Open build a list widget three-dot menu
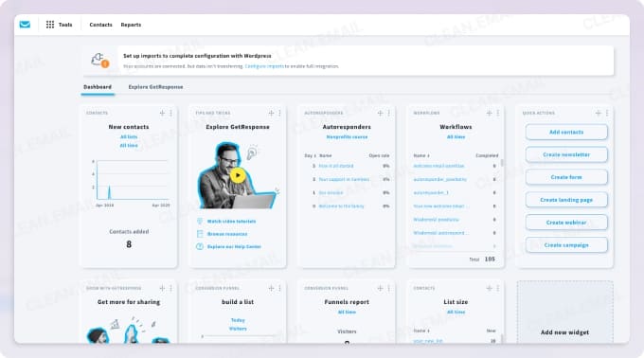This screenshot has width=644, height=358. [279, 288]
